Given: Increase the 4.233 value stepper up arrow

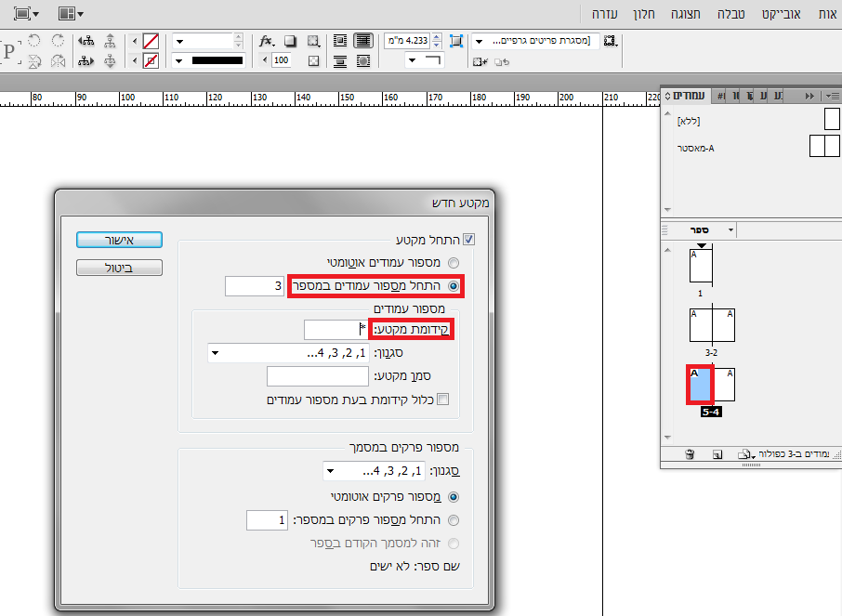Looking at the screenshot, I should (x=437, y=37).
